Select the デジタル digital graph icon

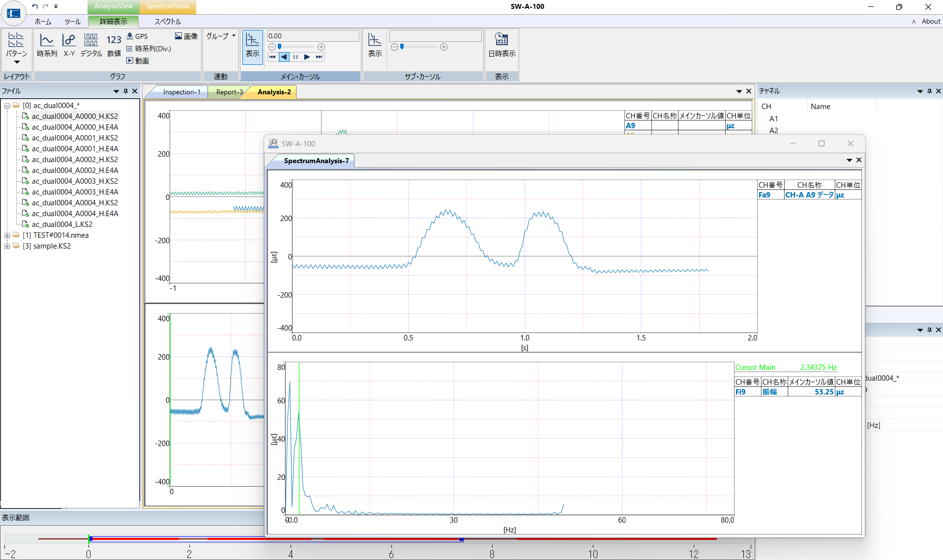click(91, 45)
